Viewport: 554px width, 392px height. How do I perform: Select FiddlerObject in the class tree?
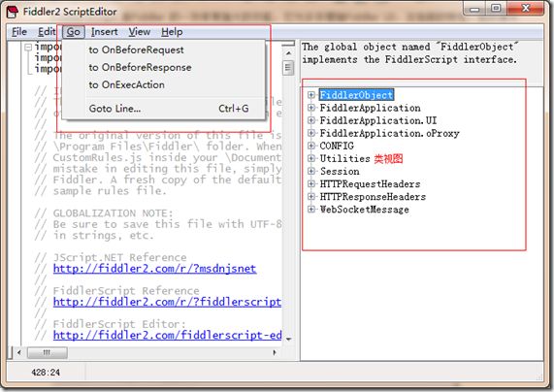[x=356, y=95]
